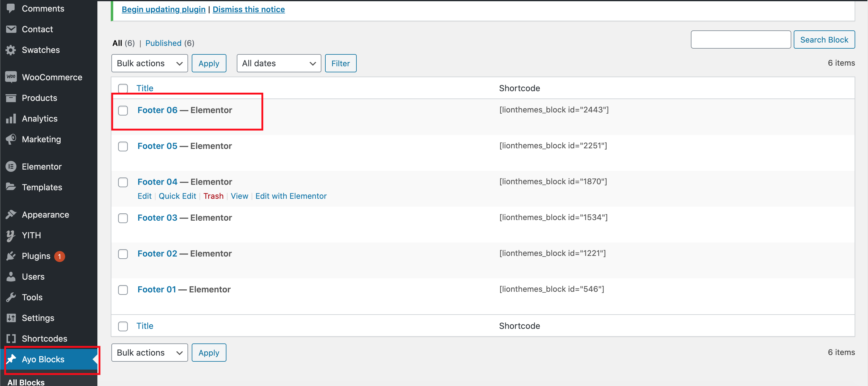Click the Appearance paintbrush icon
The width and height of the screenshot is (868, 386).
[x=11, y=214]
